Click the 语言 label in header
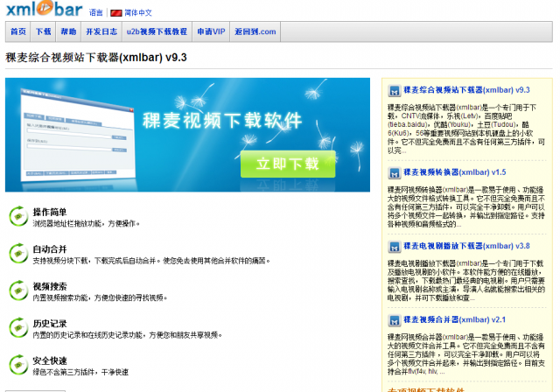This screenshot has height=392, width=560. [95, 13]
